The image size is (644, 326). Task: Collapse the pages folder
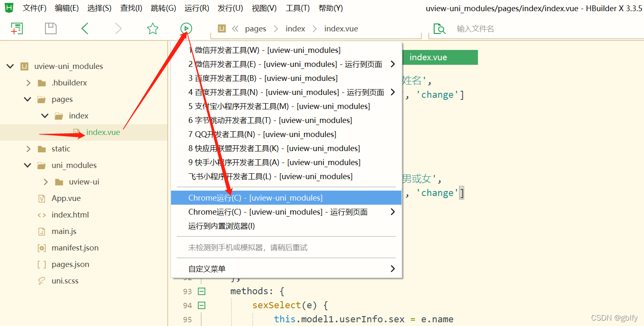[x=27, y=99]
